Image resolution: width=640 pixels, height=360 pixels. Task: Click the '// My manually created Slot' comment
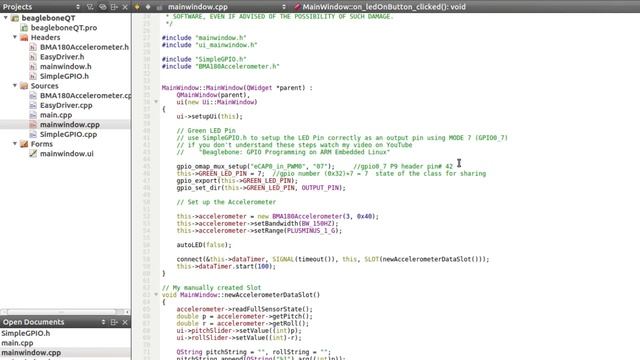[211, 287]
